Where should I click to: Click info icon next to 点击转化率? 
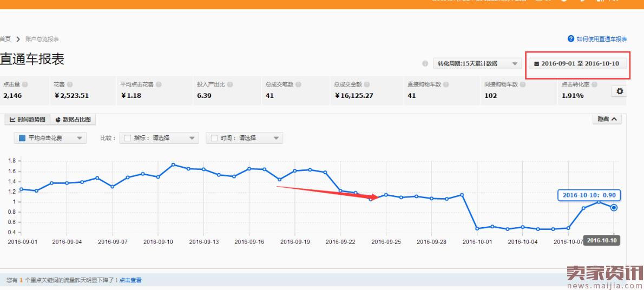tap(594, 84)
